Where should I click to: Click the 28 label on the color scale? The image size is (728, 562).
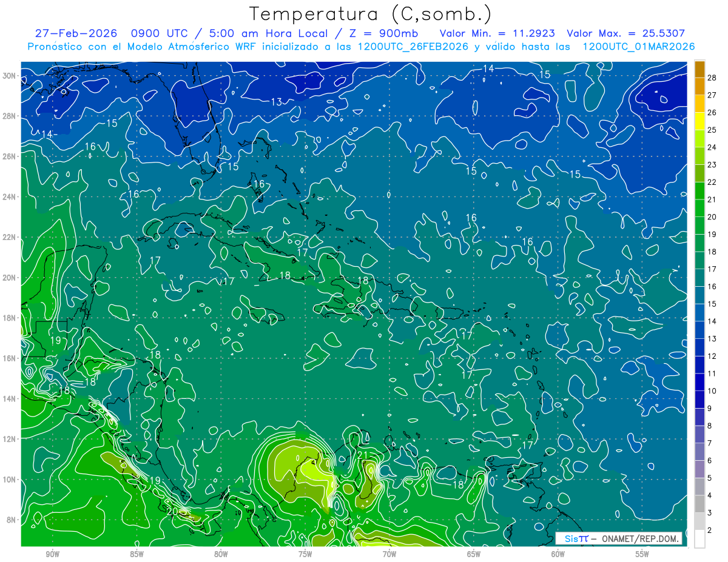[x=712, y=78]
